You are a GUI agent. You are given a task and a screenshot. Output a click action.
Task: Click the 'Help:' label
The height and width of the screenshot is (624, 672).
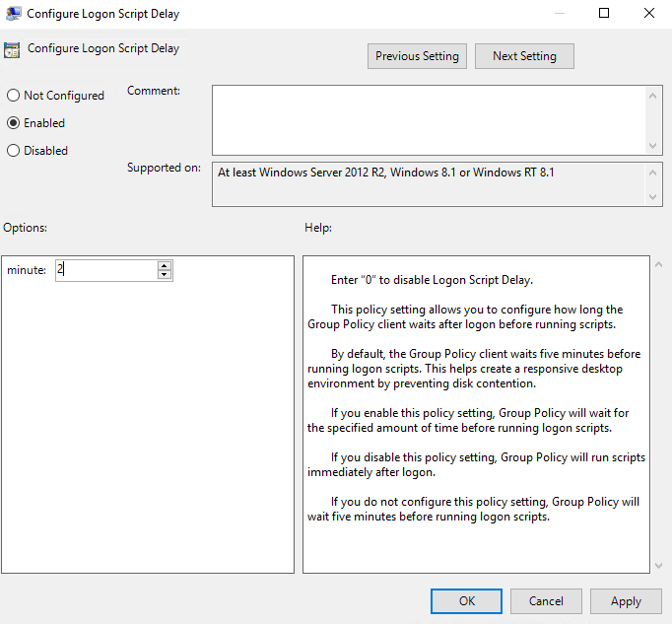click(x=318, y=228)
